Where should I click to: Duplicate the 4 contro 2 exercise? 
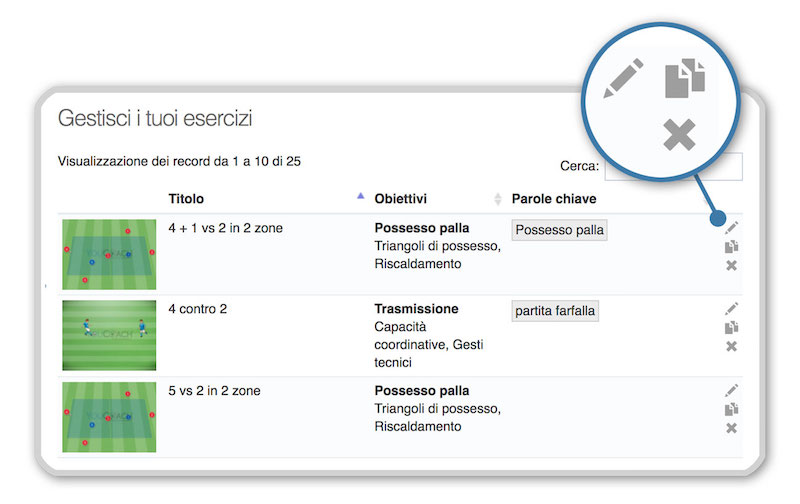[731, 327]
